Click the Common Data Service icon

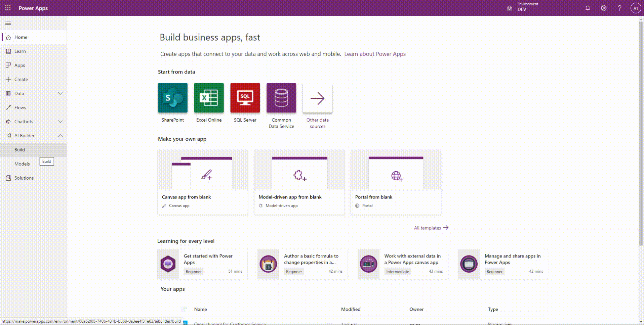tap(281, 98)
